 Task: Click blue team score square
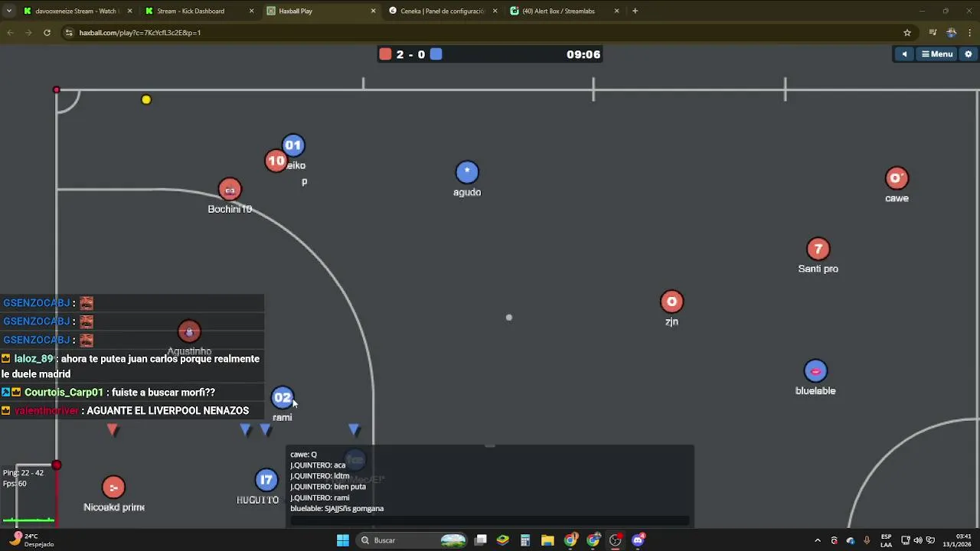pos(436,54)
